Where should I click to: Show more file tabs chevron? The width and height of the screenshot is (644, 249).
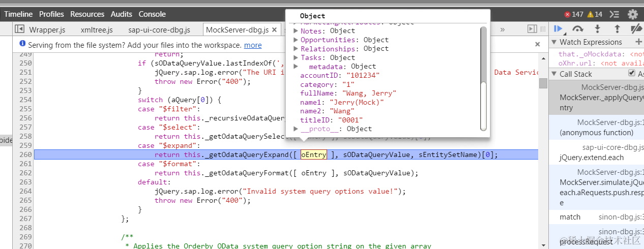tap(503, 29)
